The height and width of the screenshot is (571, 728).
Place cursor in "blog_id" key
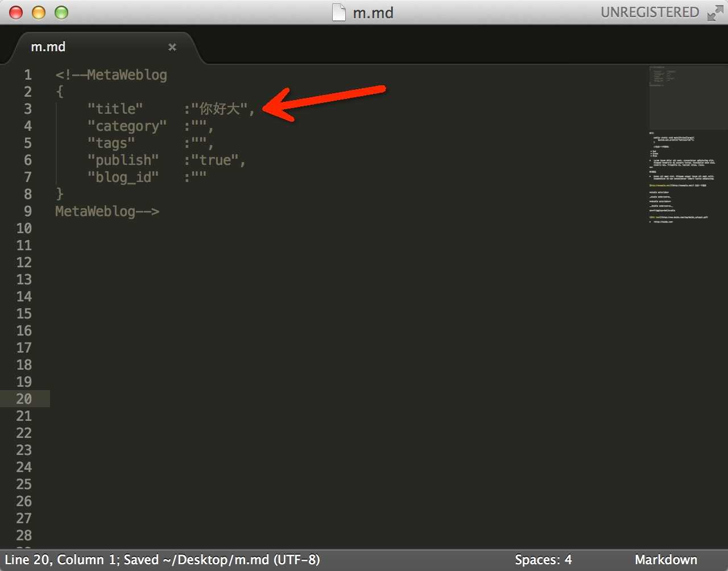[x=123, y=177]
